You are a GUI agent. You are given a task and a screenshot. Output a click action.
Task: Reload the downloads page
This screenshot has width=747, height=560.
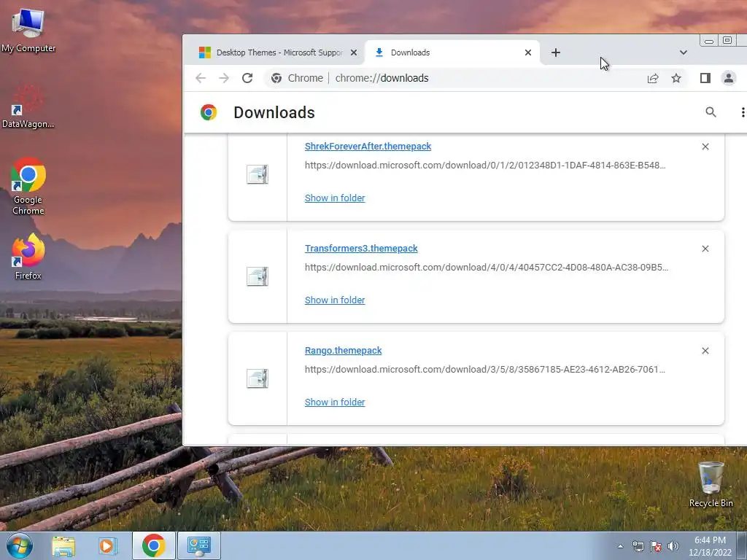pyautogui.click(x=247, y=78)
